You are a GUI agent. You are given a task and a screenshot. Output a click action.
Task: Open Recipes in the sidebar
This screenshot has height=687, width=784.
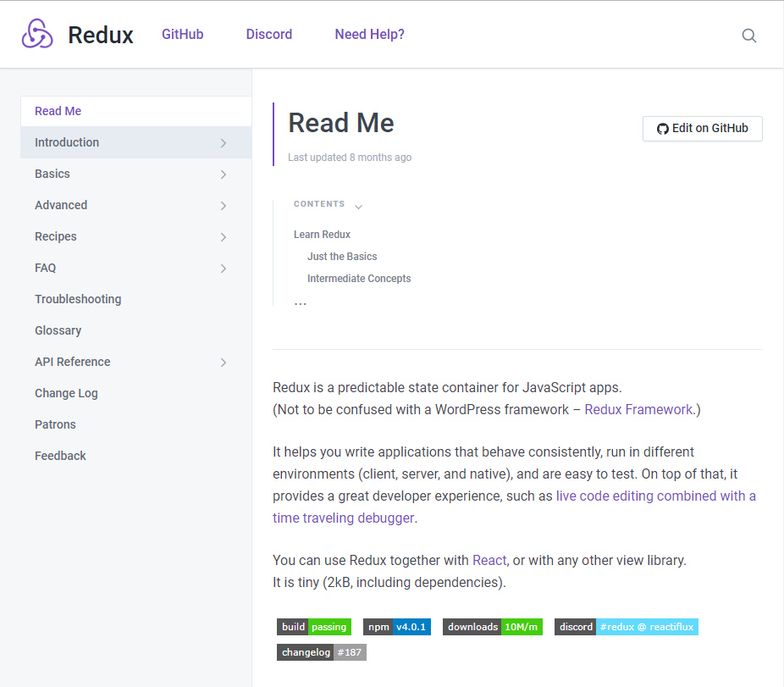point(136,236)
